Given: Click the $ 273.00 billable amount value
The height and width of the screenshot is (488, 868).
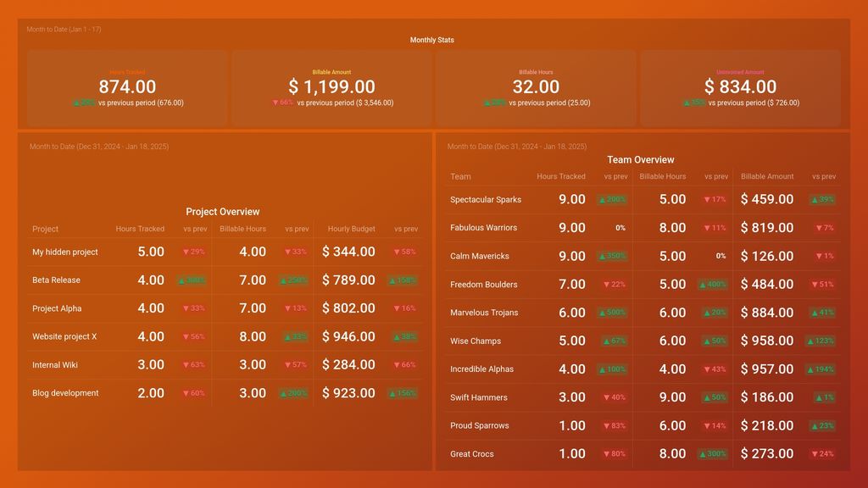Looking at the screenshot, I should pyautogui.click(x=767, y=454).
